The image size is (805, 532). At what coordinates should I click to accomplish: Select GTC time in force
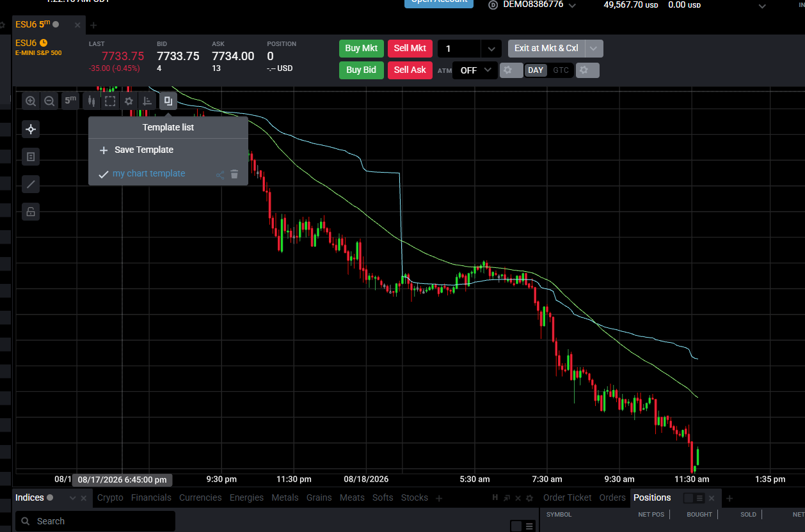point(561,70)
